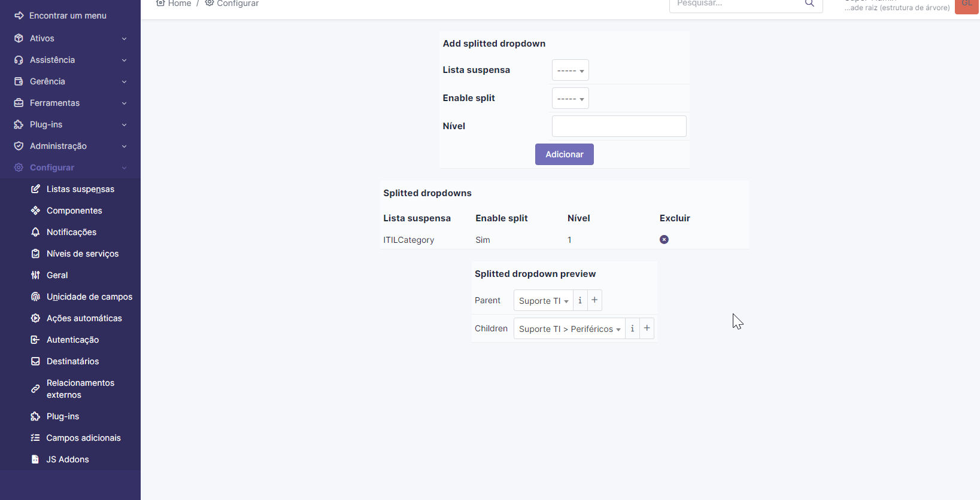The width and height of the screenshot is (980, 500).
Task: Click the Geral sliders icon
Action: (35, 275)
